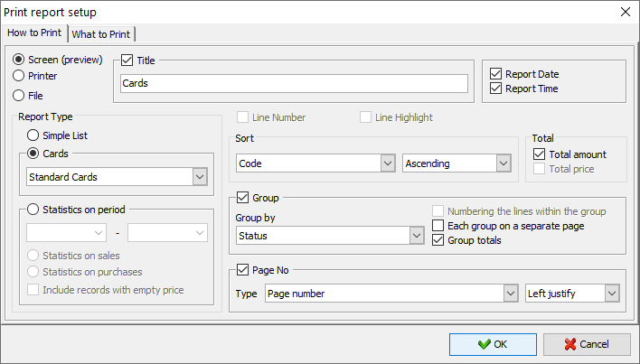Uncheck the Title checkbox
Screen dimensions: 640x364
click(127, 61)
